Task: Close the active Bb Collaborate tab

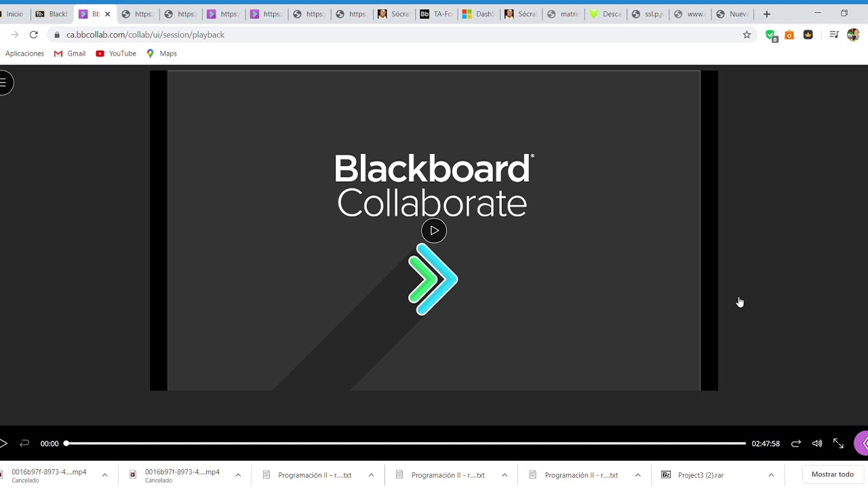Action: pos(107,14)
